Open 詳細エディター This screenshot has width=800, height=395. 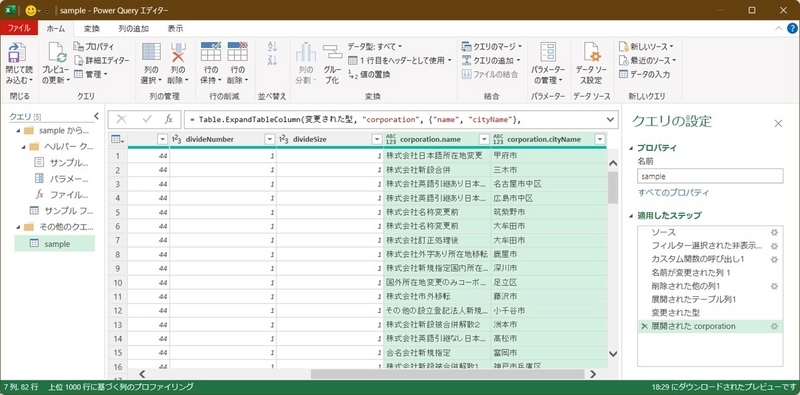point(101,60)
